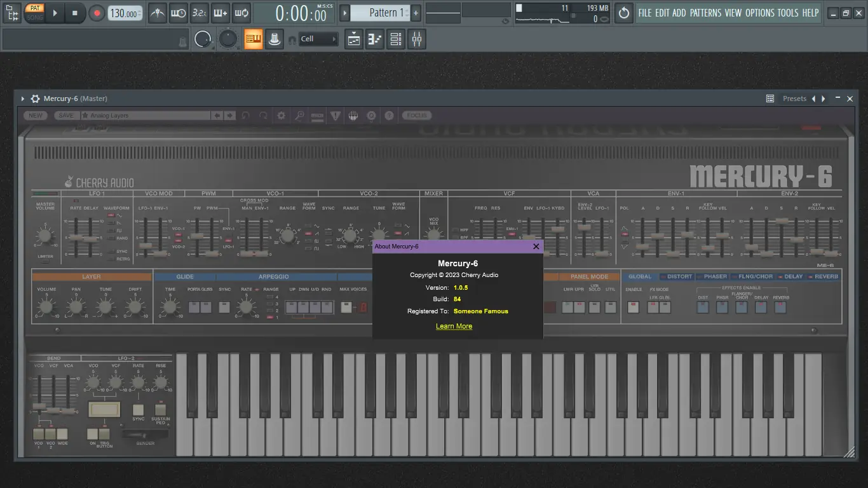Click the record button in transport

click(97, 13)
